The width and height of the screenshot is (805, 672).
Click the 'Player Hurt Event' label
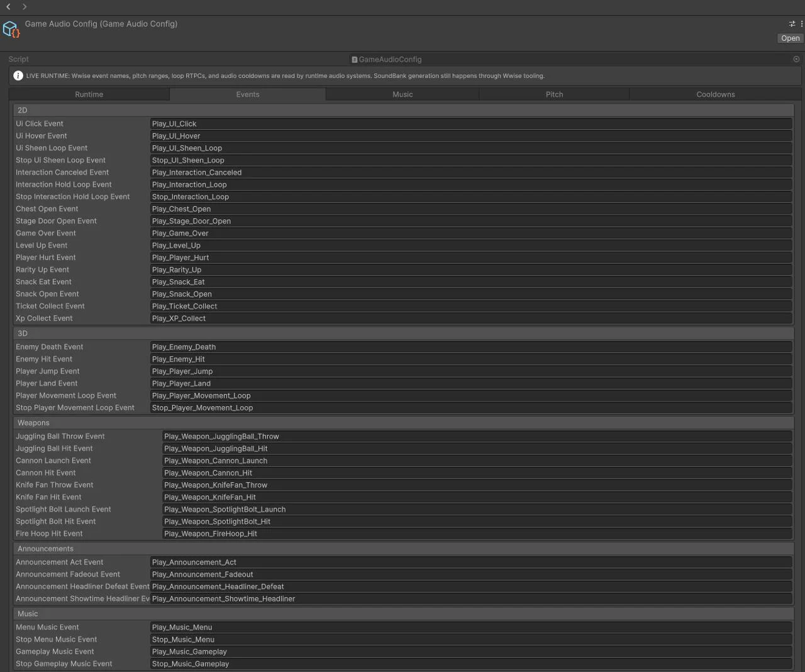(46, 258)
